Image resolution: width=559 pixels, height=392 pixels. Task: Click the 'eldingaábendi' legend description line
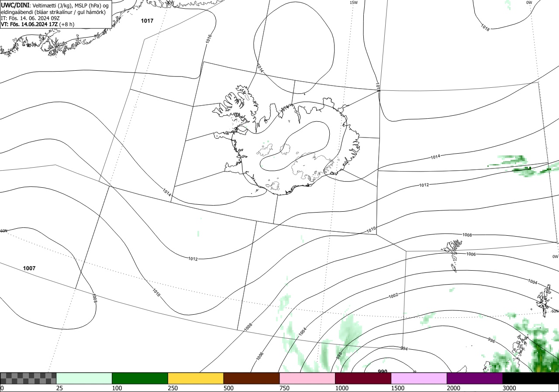(53, 12)
